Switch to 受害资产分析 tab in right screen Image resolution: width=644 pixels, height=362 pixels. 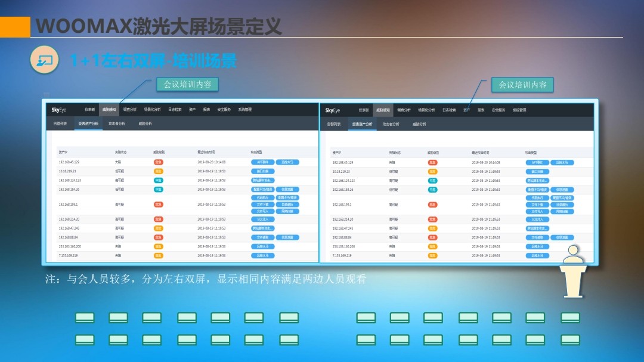tap(363, 124)
